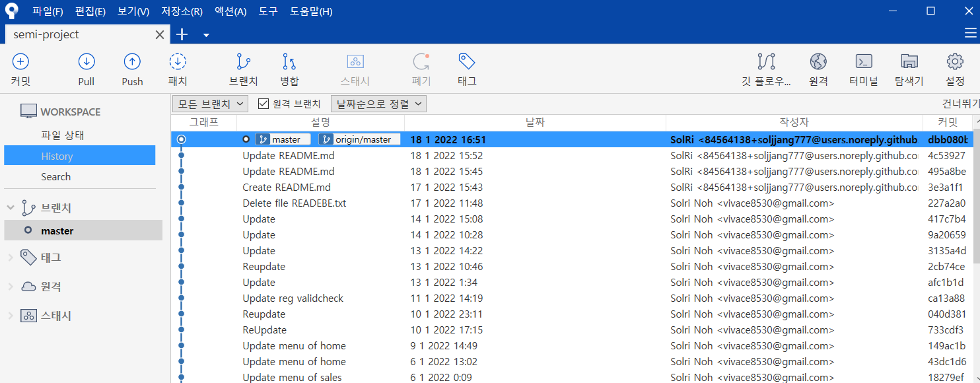This screenshot has height=383, width=980.
Task: Click commit hash 495a8be
Action: (946, 172)
